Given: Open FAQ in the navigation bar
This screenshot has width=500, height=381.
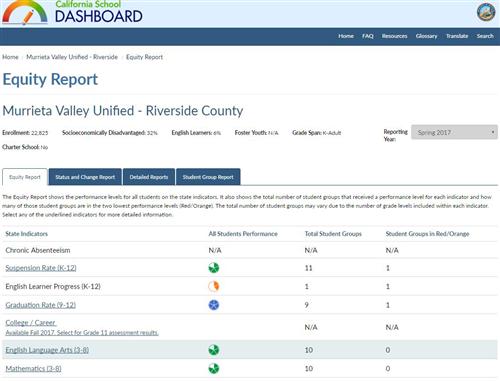Looking at the screenshot, I should coord(368,36).
